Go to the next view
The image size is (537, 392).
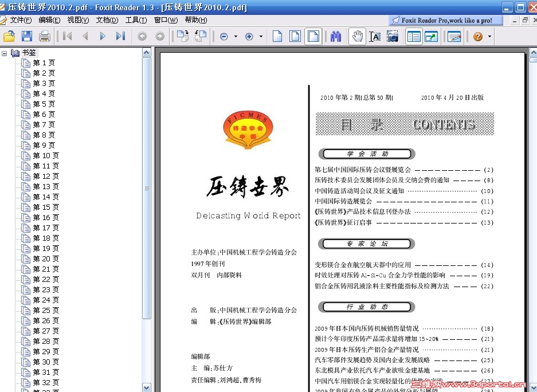[159, 36]
